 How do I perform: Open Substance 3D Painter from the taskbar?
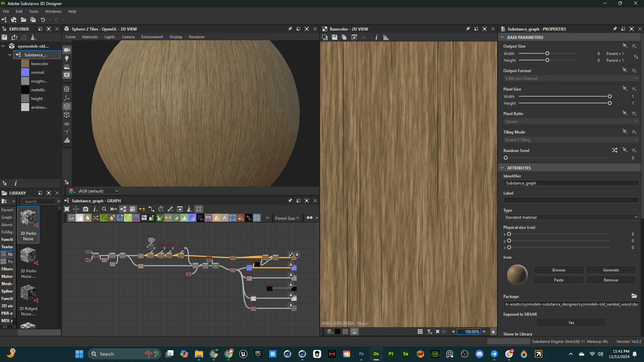click(x=391, y=354)
